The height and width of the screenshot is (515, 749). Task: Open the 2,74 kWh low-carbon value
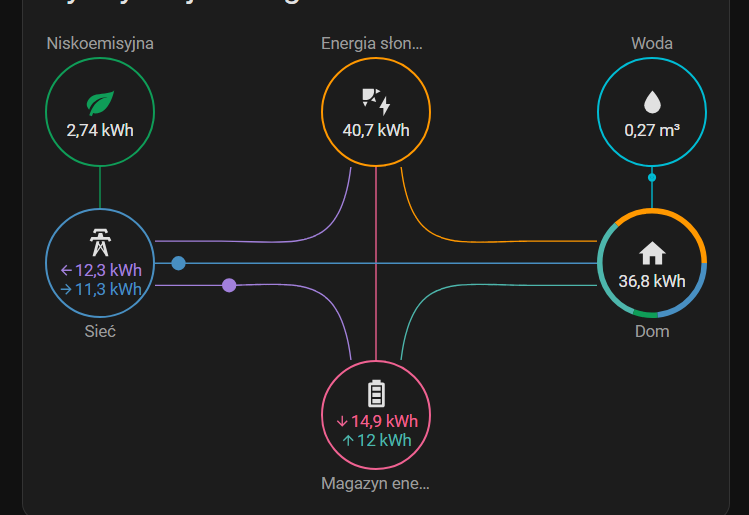coord(100,130)
